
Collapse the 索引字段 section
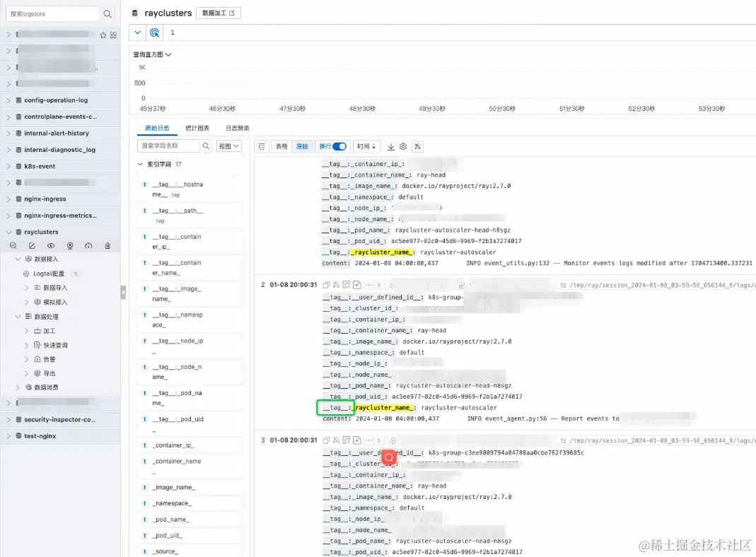[x=140, y=164]
